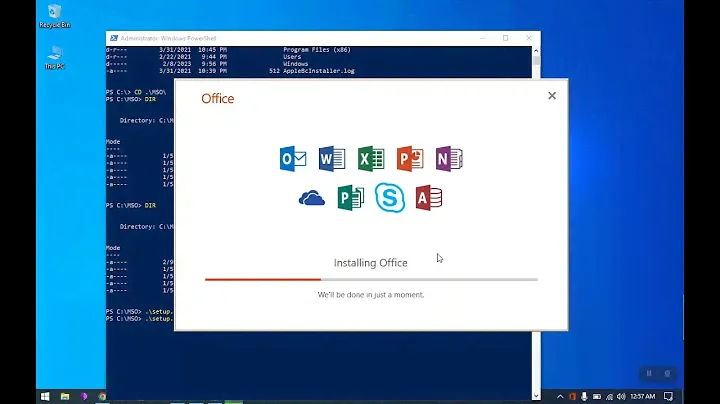Click the Publisher icon in Office installer
This screenshot has width=720, height=404.
(350, 198)
